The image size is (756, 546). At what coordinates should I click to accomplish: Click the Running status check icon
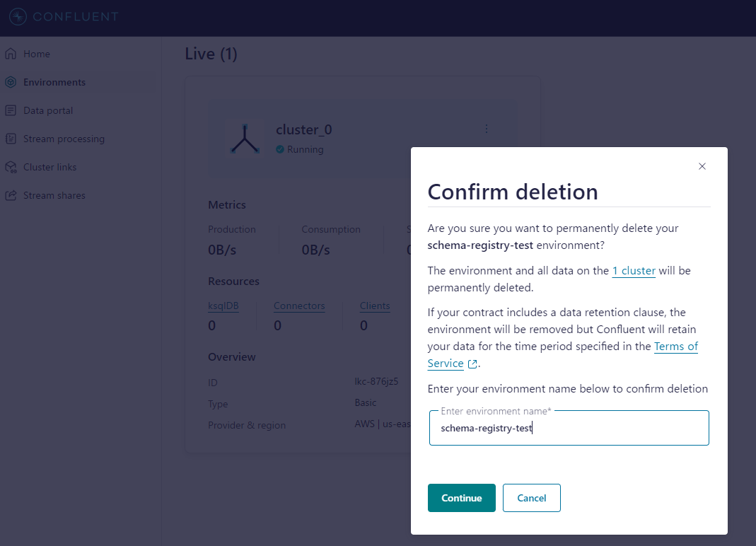(280, 149)
